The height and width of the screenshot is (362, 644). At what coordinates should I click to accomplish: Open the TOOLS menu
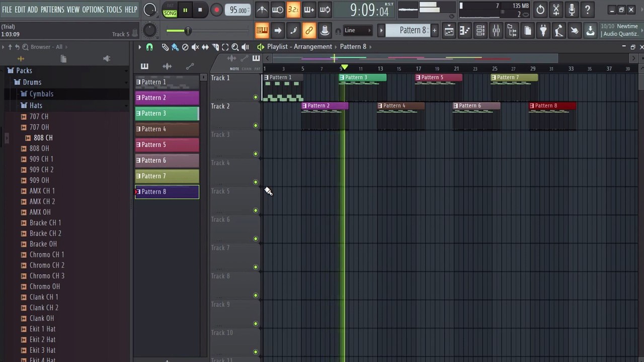tap(114, 10)
